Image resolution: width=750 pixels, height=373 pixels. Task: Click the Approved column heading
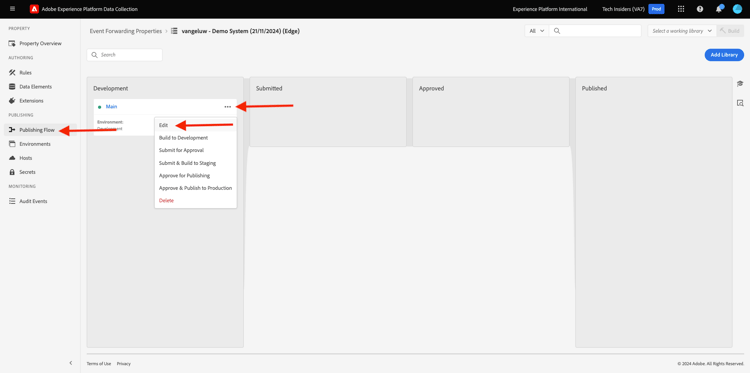click(431, 88)
